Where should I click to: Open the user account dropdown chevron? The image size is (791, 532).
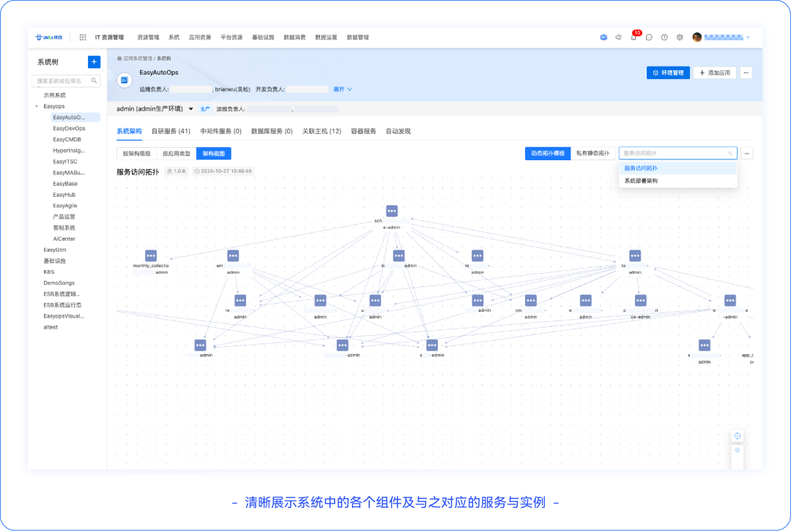tap(748, 37)
